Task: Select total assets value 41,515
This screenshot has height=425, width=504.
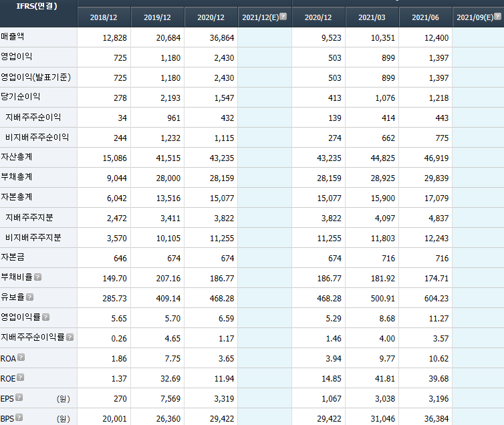Action: click(168, 158)
